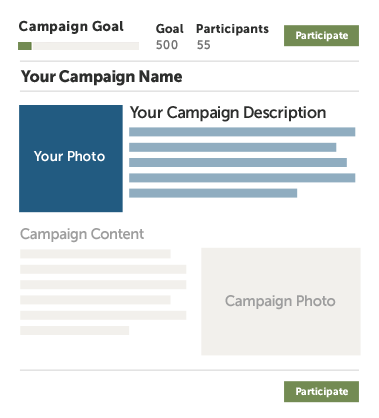
Task: Click the Participants label
Action: click(x=232, y=29)
